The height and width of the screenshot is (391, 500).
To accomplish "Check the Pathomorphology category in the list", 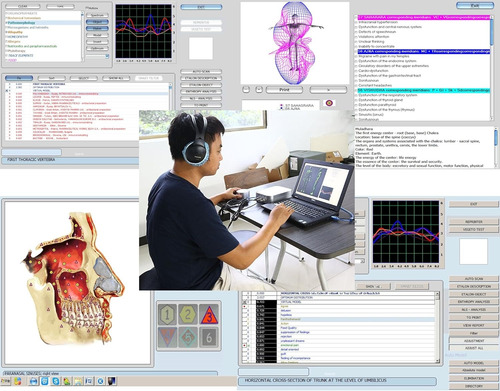I will pyautogui.click(x=6, y=23).
